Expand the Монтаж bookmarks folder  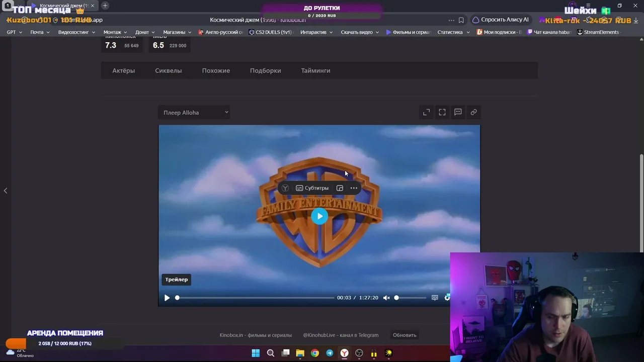115,32
